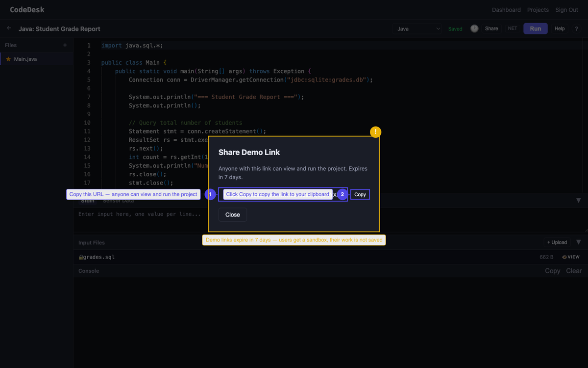The height and width of the screenshot is (368, 588).
Task: Go to Dashboard in top navigation
Action: tap(506, 10)
